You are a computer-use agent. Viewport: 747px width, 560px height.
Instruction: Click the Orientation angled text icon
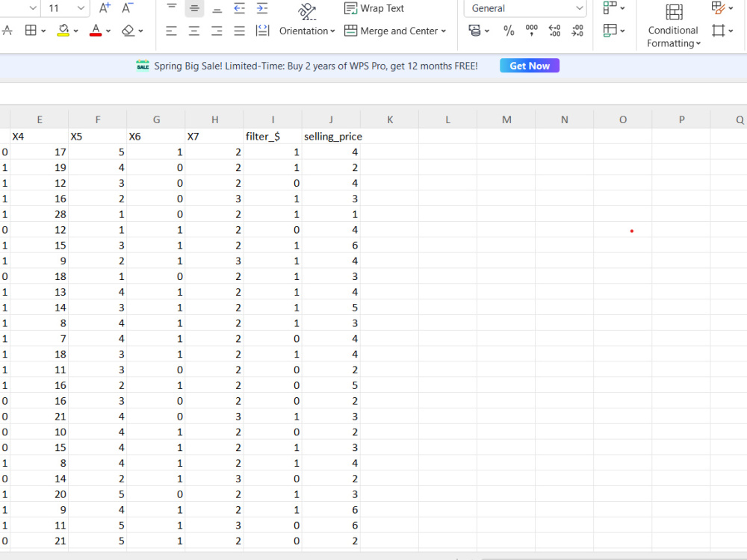click(307, 10)
